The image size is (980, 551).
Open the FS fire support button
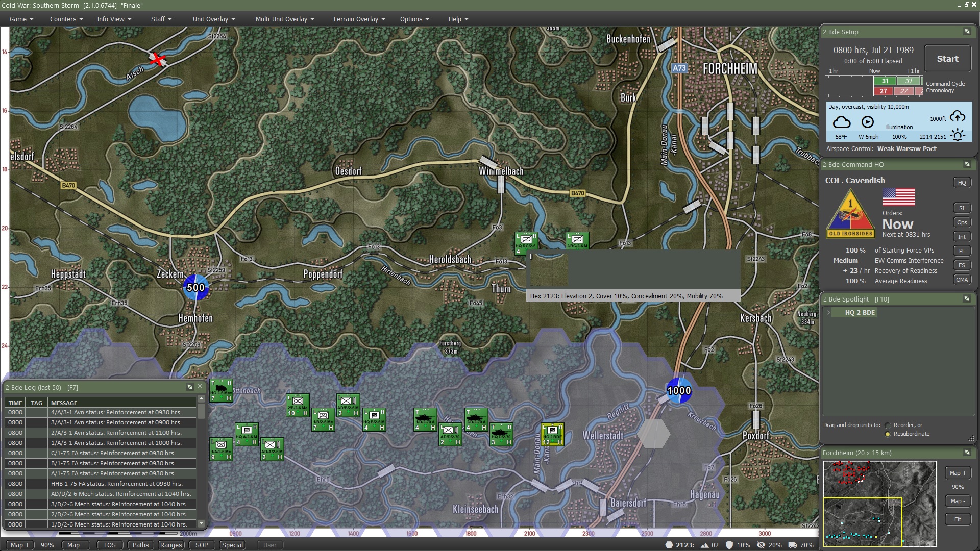click(962, 265)
